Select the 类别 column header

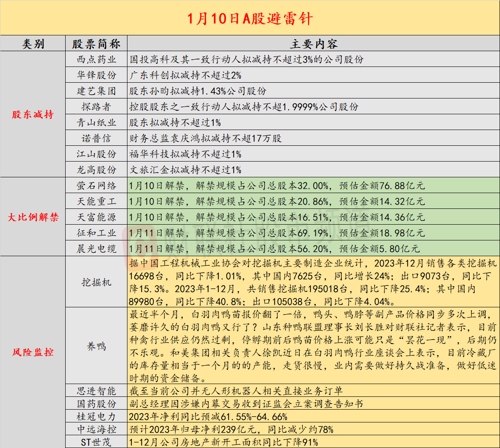(x=33, y=43)
